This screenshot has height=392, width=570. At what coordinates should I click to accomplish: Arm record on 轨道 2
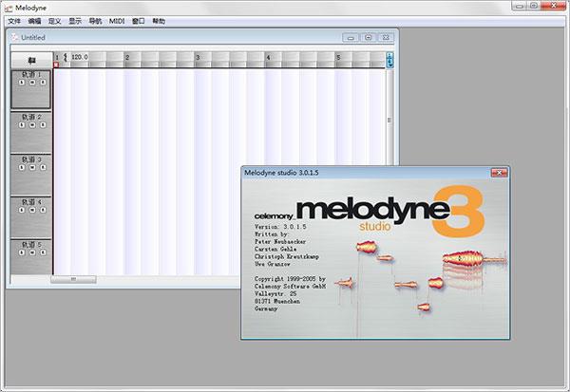click(43, 125)
